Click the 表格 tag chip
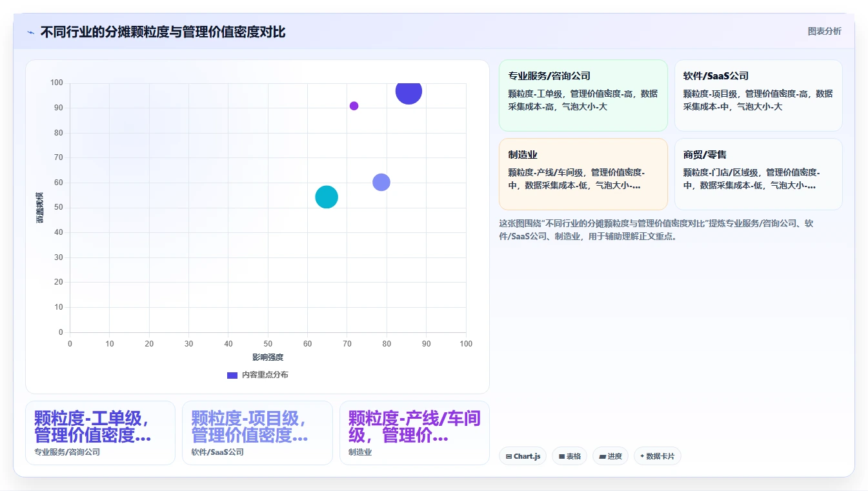Screen dimensions: 868x491 pyautogui.click(x=569, y=456)
